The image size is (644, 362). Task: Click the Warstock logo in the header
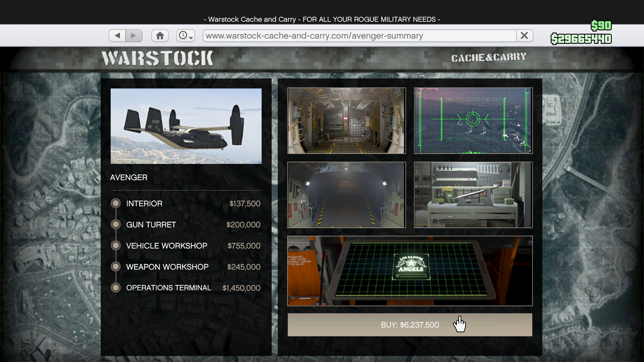click(157, 58)
